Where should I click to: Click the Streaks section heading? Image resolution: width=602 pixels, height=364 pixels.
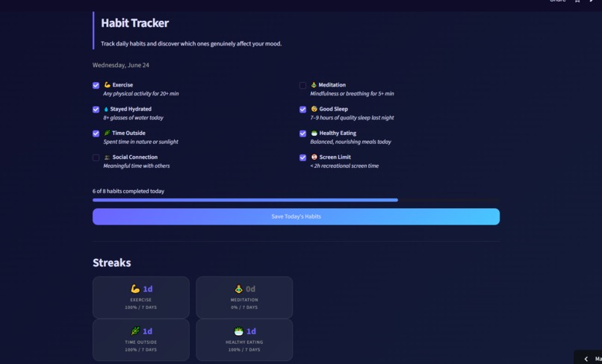112,263
